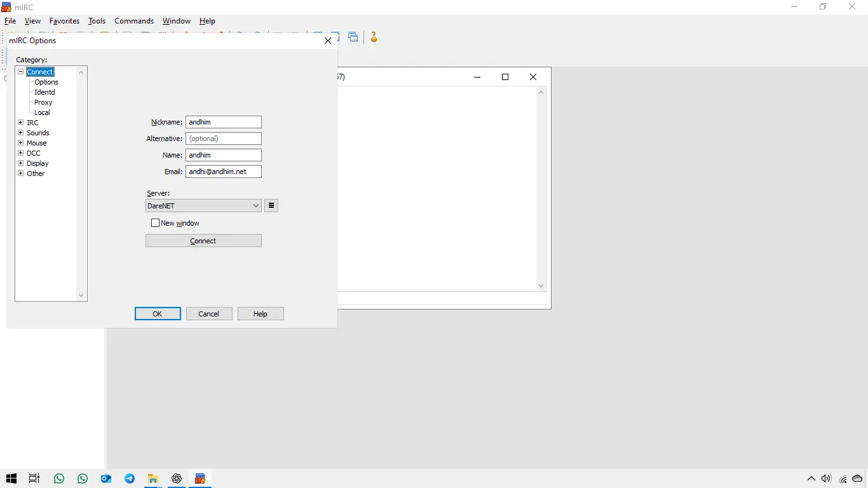Expand the Mouse category
Image resolution: width=868 pixels, height=488 pixels.
20,143
